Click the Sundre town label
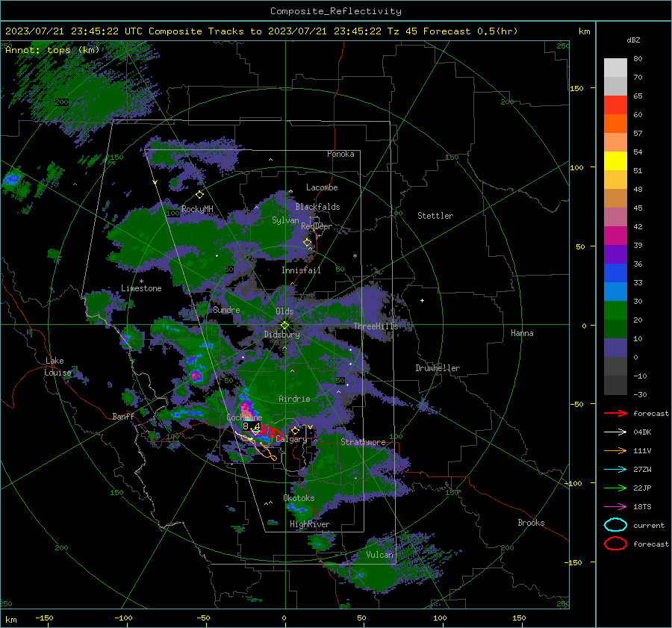The height and width of the screenshot is (628, 672). (226, 309)
